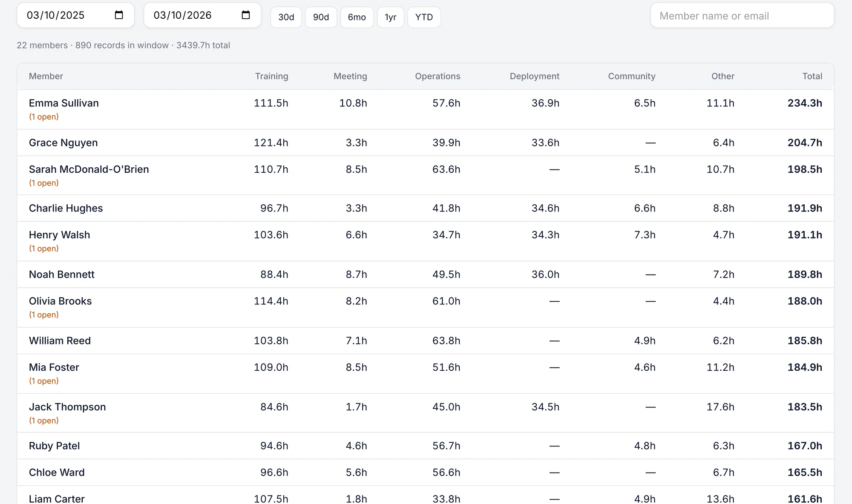Viewport: 852px width, 504px height.
Task: Open Ruby Patel's member row
Action: pos(426,446)
